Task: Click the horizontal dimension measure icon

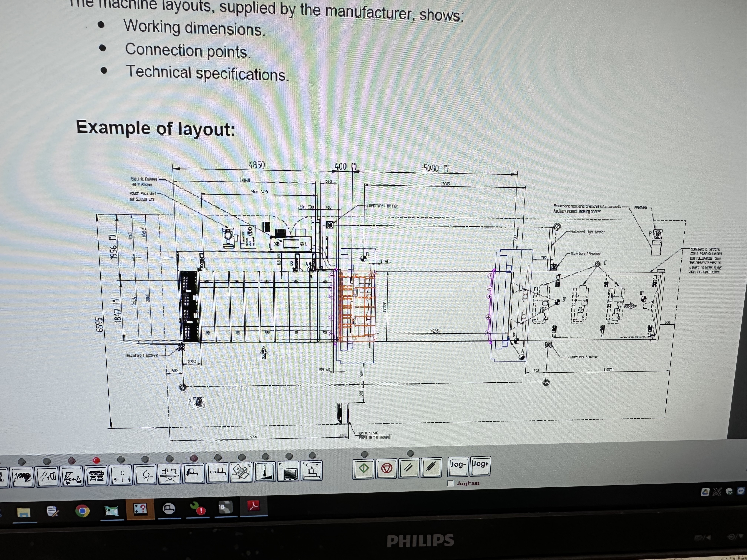Action: click(121, 475)
